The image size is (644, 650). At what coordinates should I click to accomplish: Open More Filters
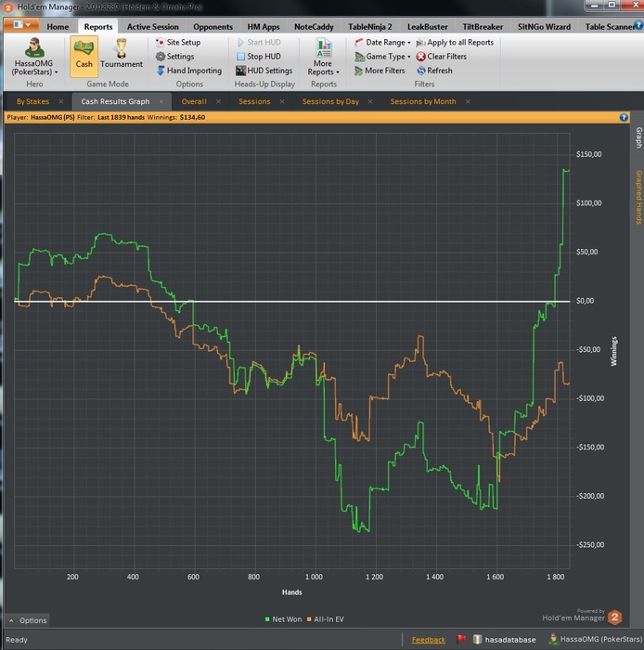tap(380, 71)
